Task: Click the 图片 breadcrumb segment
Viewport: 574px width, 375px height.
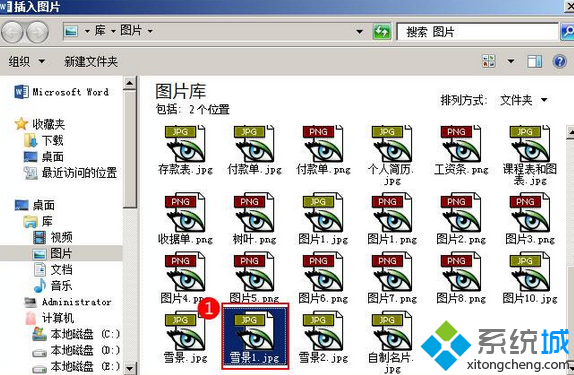Action: (131, 31)
